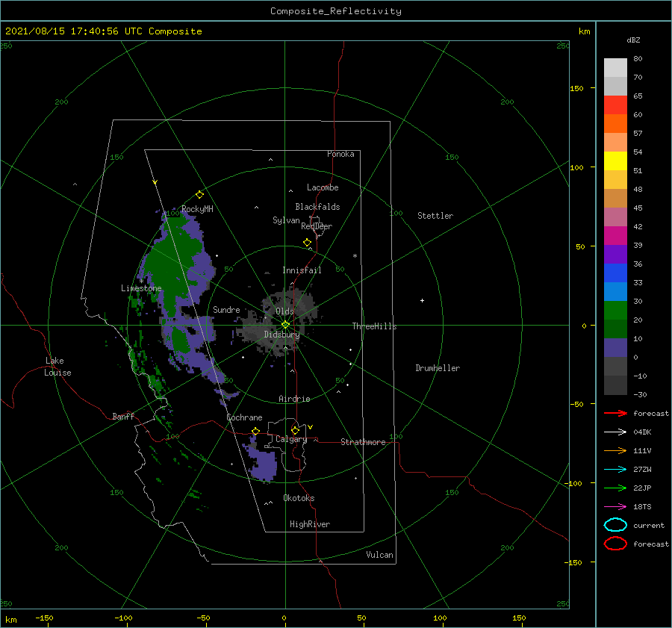Viewport: 672px width, 628px height.
Task: Select the RedDeer city label
Action: pos(317,226)
